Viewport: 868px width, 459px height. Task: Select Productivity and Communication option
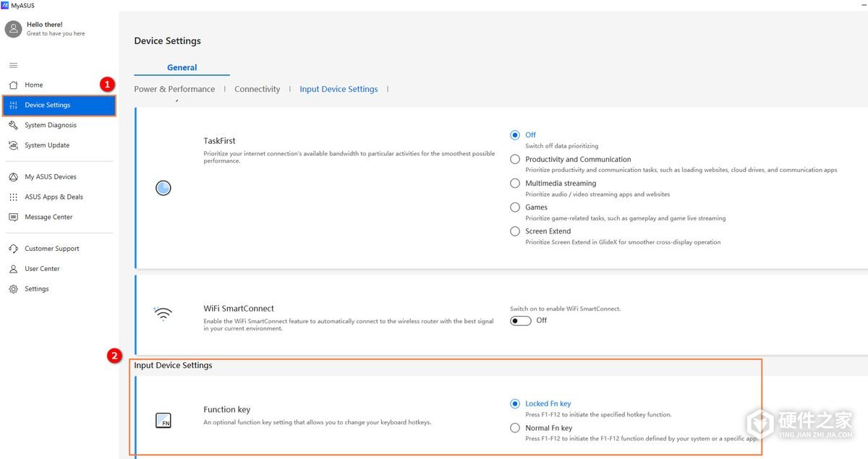pos(515,159)
